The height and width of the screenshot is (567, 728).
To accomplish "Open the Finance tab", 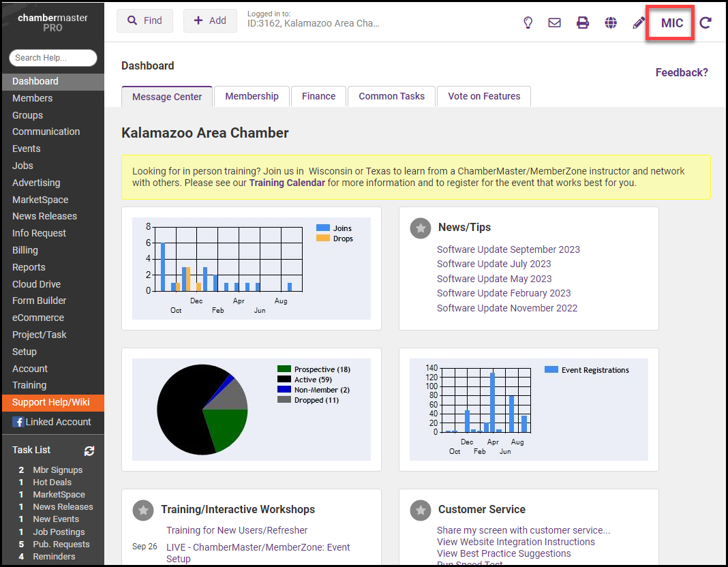I will (x=318, y=96).
